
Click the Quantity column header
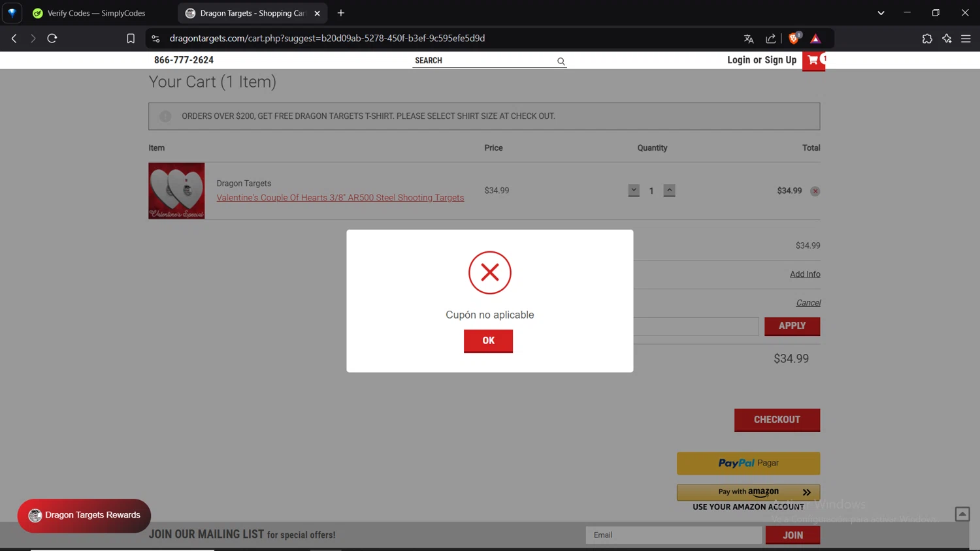[652, 148]
